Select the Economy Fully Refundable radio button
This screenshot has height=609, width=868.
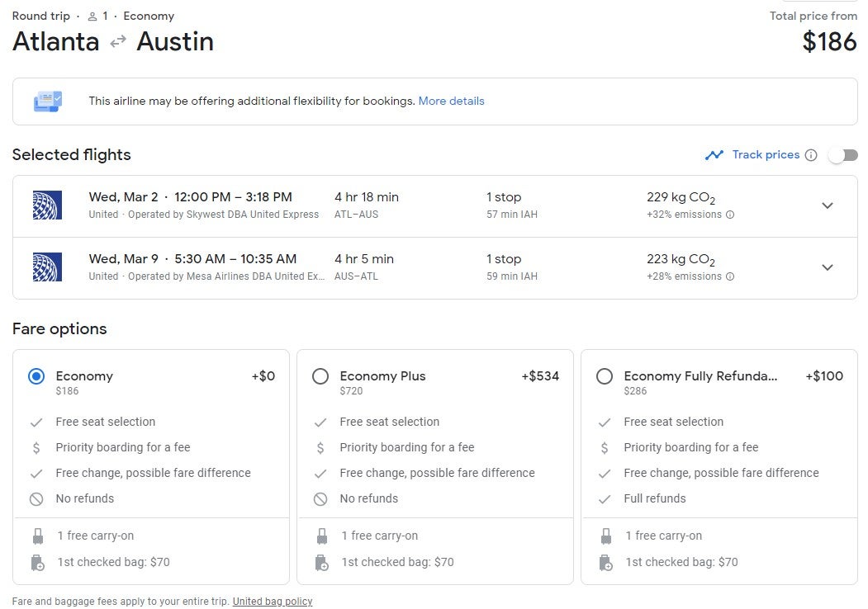pos(605,376)
